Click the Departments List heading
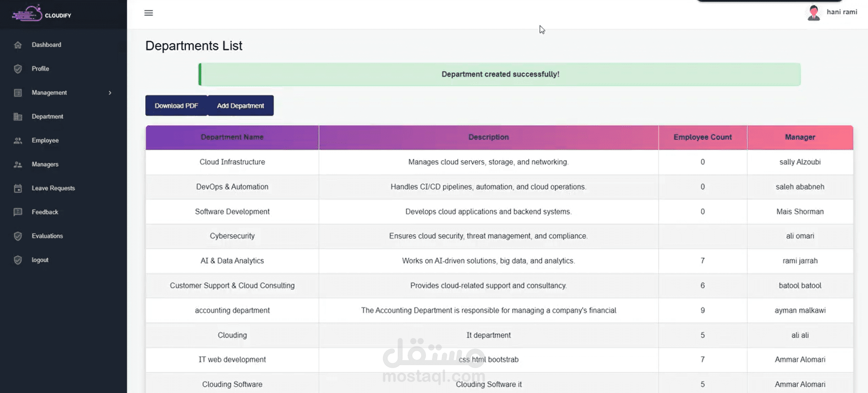Image resolution: width=868 pixels, height=393 pixels. pos(194,46)
